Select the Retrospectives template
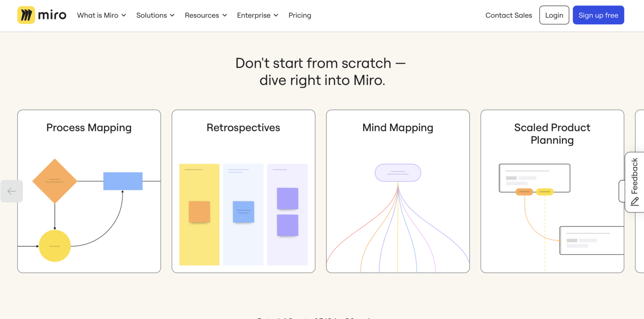This screenshot has height=319, width=644. (243, 191)
